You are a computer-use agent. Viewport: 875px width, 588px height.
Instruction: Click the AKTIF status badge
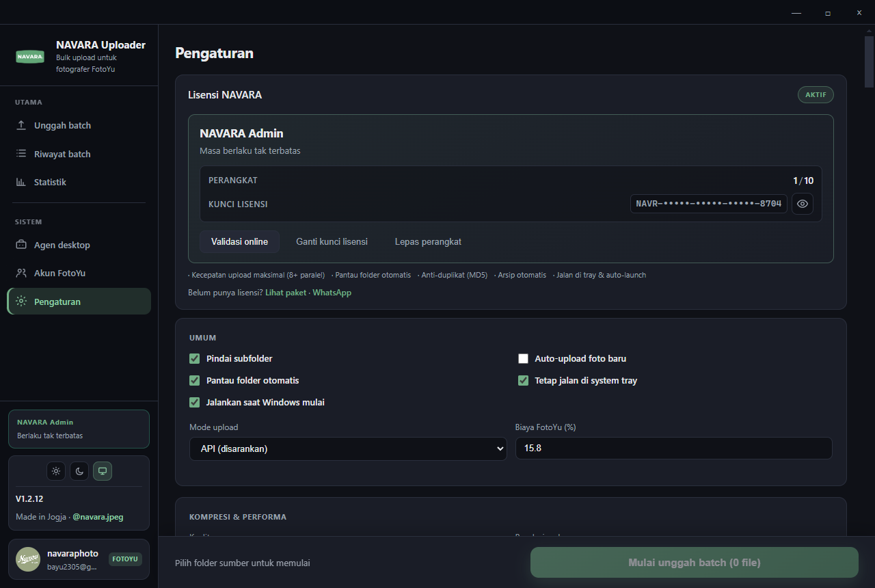point(816,95)
